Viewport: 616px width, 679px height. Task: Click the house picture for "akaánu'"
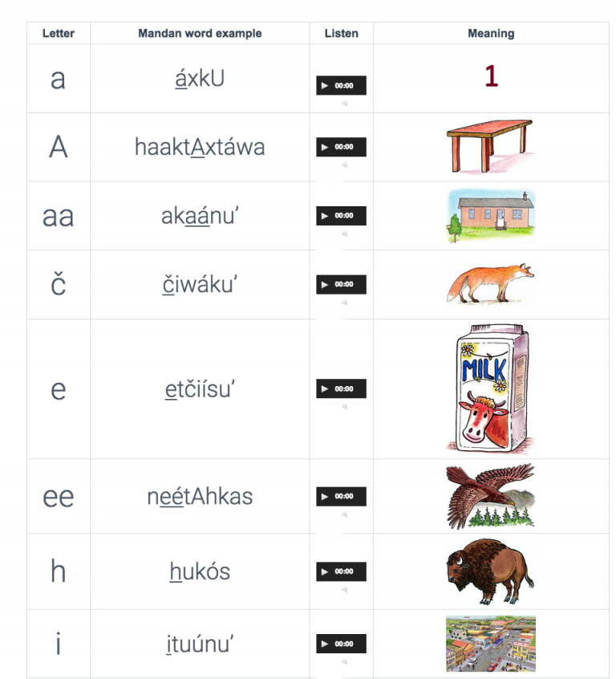pos(491,215)
